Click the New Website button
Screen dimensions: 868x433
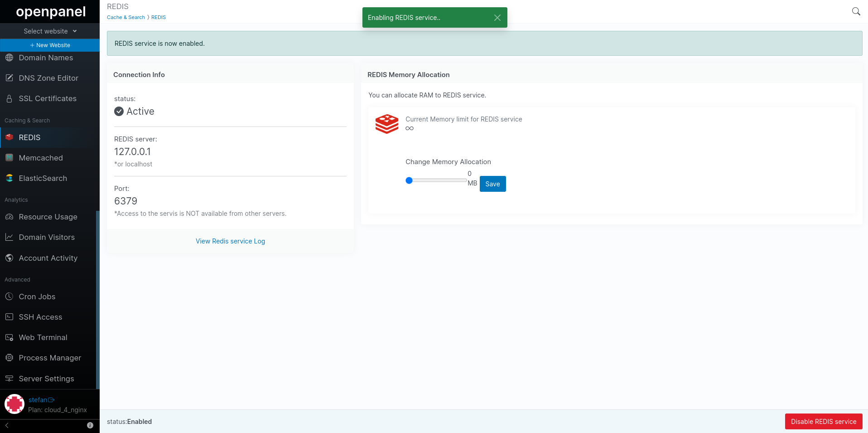tap(50, 45)
